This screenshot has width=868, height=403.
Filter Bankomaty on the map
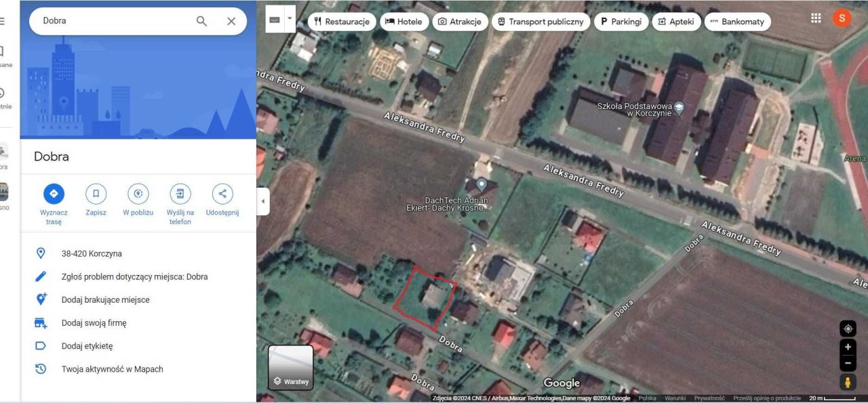(x=737, y=21)
